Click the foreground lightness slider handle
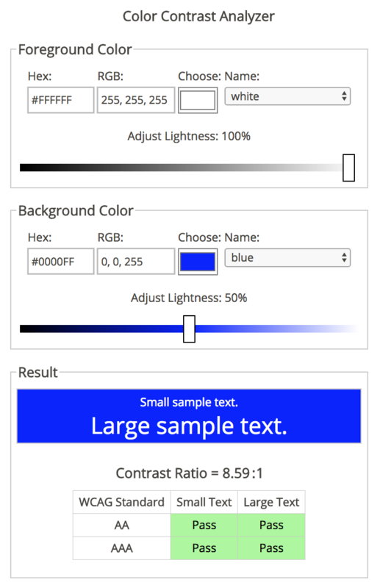This screenshot has width=380, height=588. 348,168
